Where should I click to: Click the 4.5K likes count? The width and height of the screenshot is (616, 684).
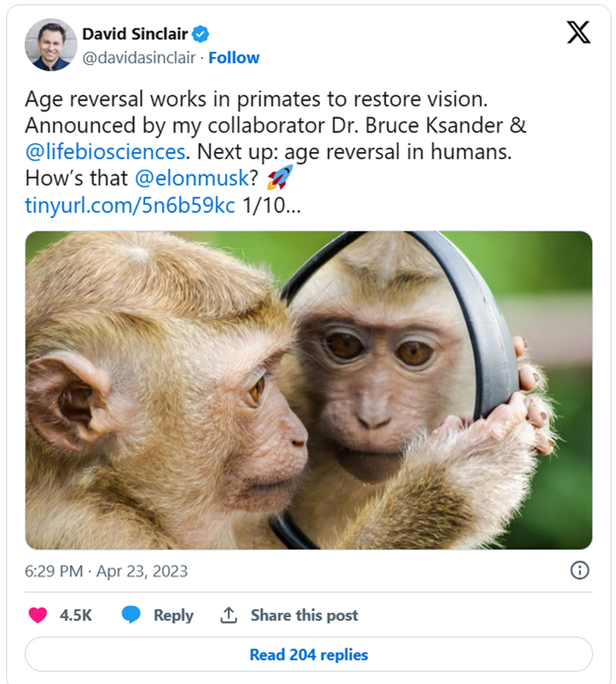pyautogui.click(x=75, y=615)
